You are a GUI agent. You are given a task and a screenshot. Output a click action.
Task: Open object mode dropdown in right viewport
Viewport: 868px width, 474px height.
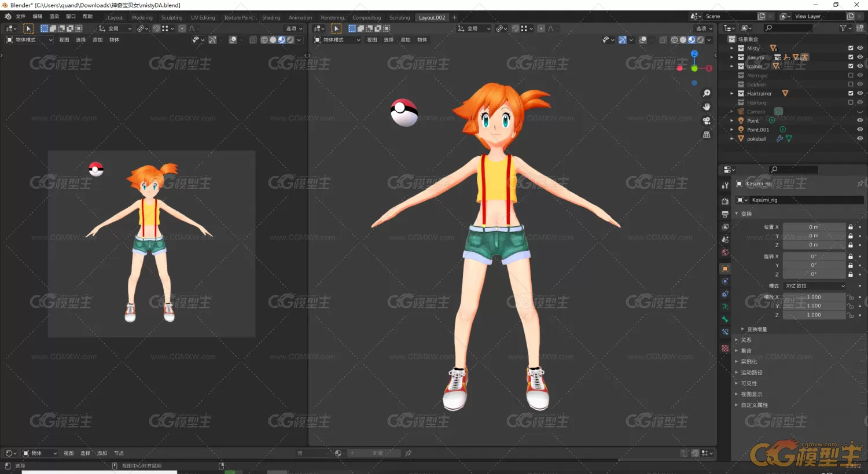coord(337,40)
